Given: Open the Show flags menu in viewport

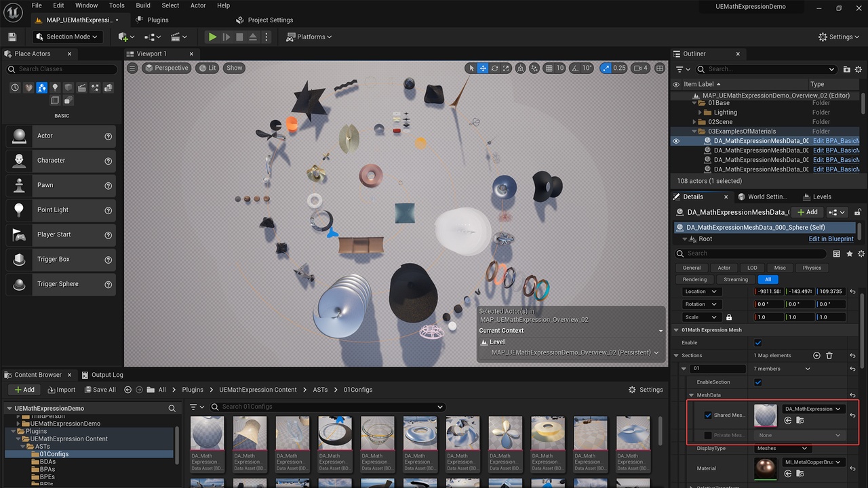Looking at the screenshot, I should coord(234,68).
